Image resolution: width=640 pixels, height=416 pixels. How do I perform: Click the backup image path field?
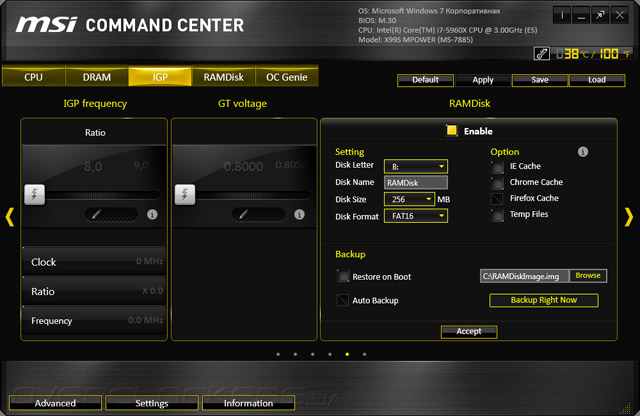pyautogui.click(x=524, y=276)
